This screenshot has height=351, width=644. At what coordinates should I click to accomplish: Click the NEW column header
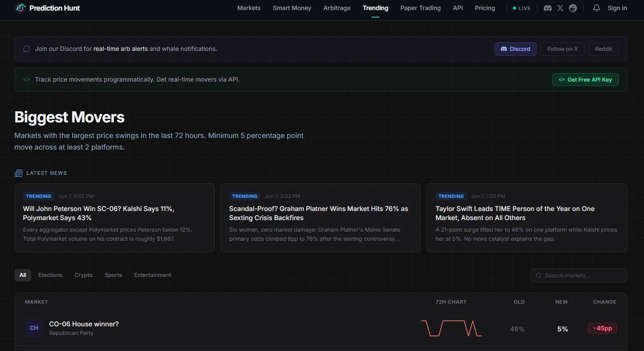(x=561, y=302)
